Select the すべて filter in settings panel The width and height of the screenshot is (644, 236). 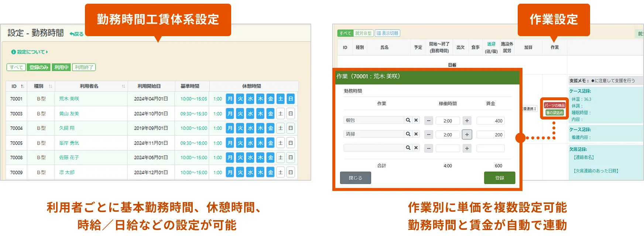tap(16, 67)
